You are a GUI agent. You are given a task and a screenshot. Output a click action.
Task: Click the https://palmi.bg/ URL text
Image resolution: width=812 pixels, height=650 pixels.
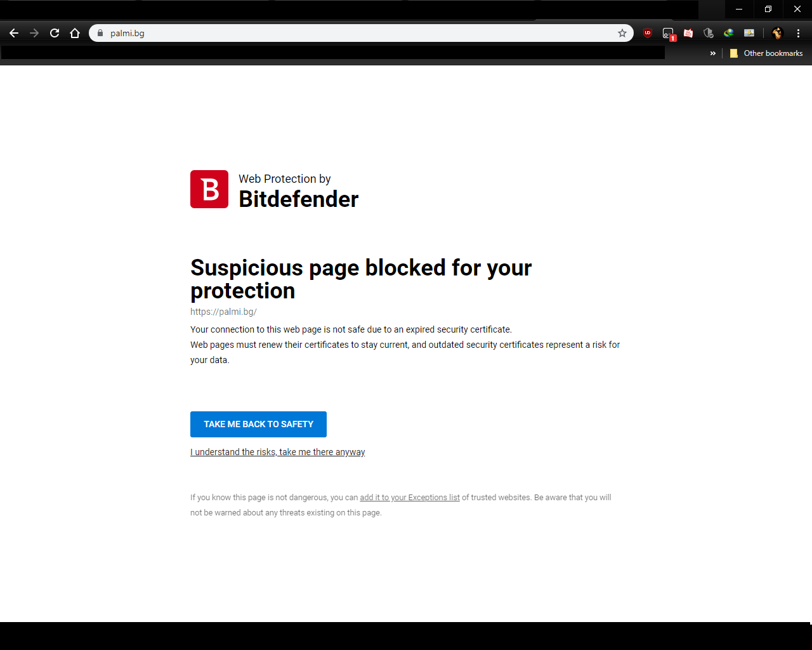point(223,312)
